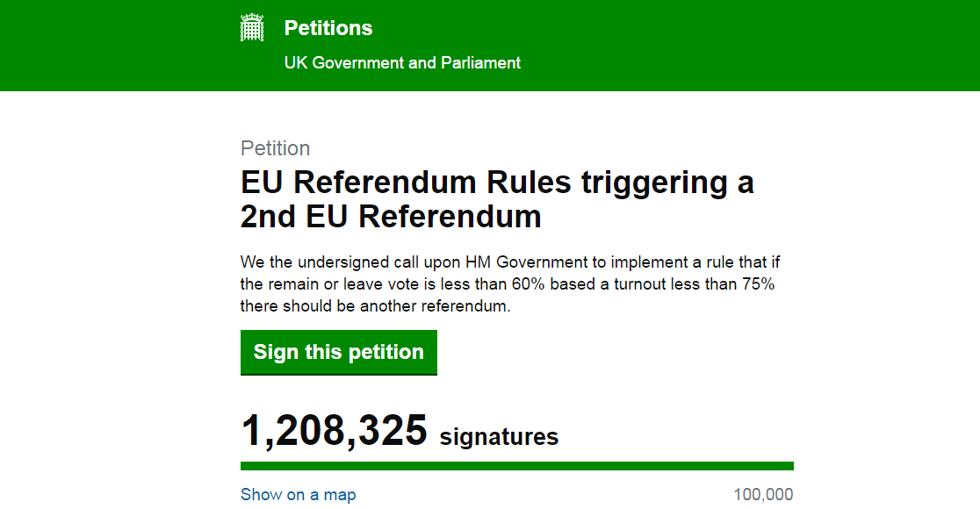Screen dimensions: 980x509
Task: Click the heading line 2nd EU Referendum
Action: point(391,217)
